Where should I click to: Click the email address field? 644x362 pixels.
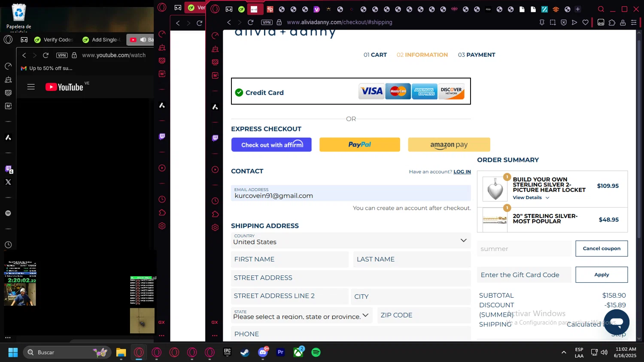[x=351, y=193]
